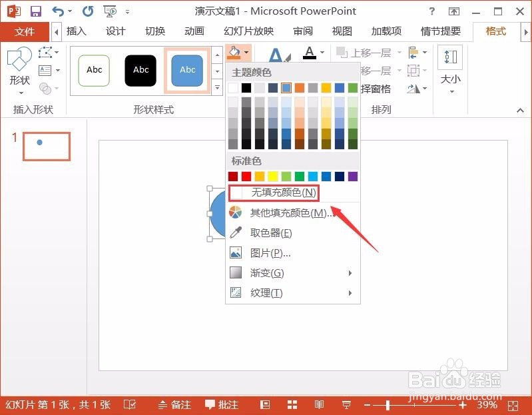Viewport: 532px width, 415px height.
Task: Open the Shape Fill dropdown arrow
Action: tap(246, 53)
